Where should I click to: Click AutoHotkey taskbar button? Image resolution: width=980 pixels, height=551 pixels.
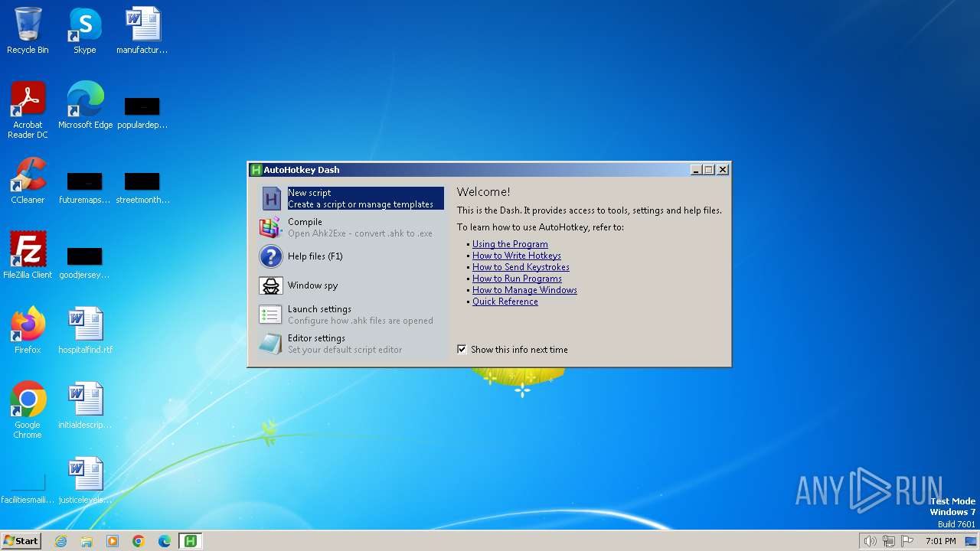[x=191, y=541]
